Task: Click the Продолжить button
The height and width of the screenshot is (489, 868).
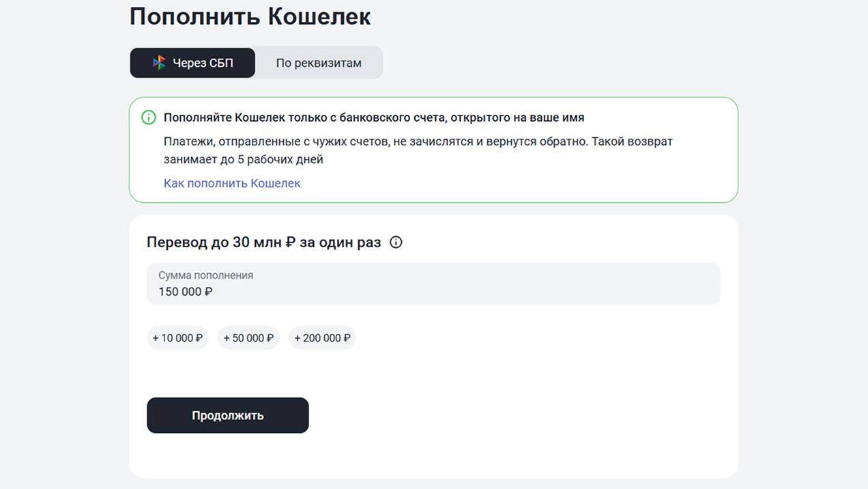Action: tap(228, 415)
